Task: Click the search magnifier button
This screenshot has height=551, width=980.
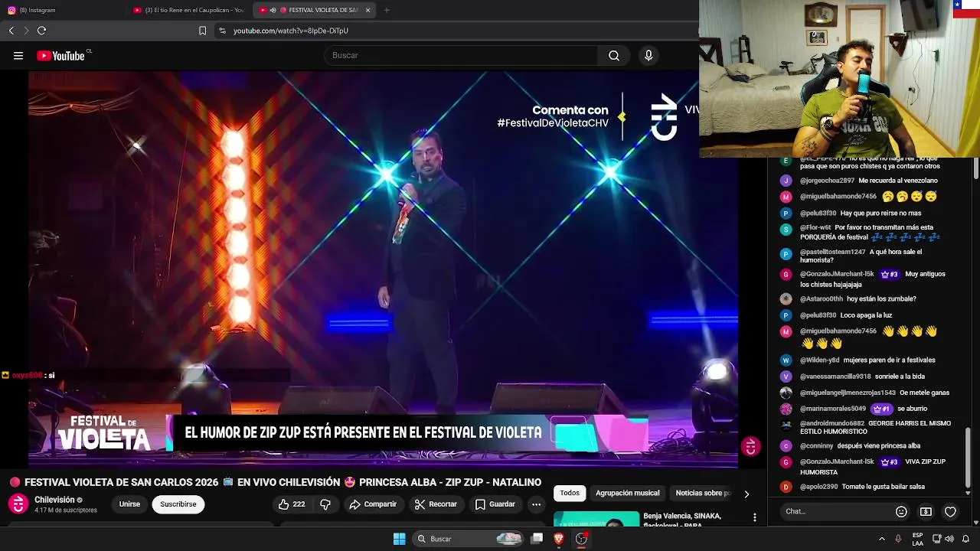Action: pyautogui.click(x=614, y=56)
